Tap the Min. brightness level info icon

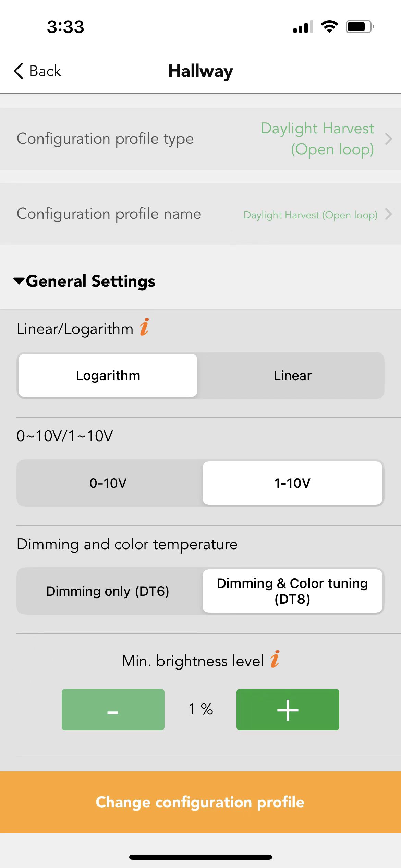click(x=275, y=659)
